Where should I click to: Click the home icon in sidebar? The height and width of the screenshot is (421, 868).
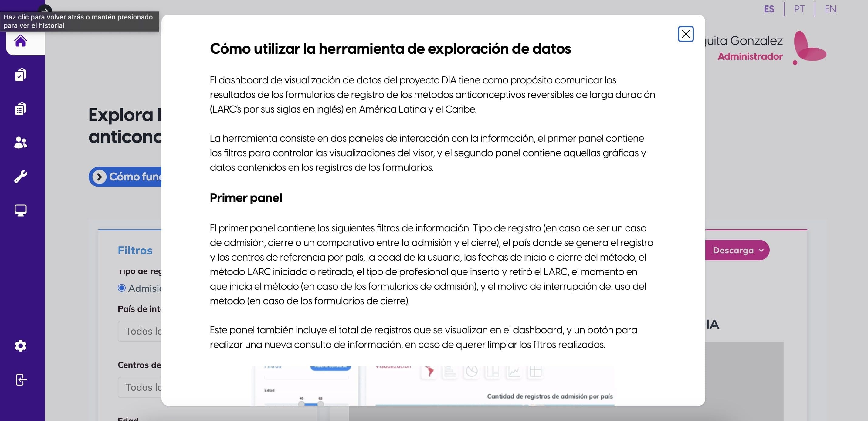21,41
